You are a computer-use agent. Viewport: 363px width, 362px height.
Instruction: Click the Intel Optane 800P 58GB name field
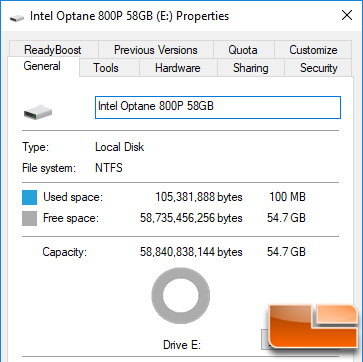tap(218, 107)
